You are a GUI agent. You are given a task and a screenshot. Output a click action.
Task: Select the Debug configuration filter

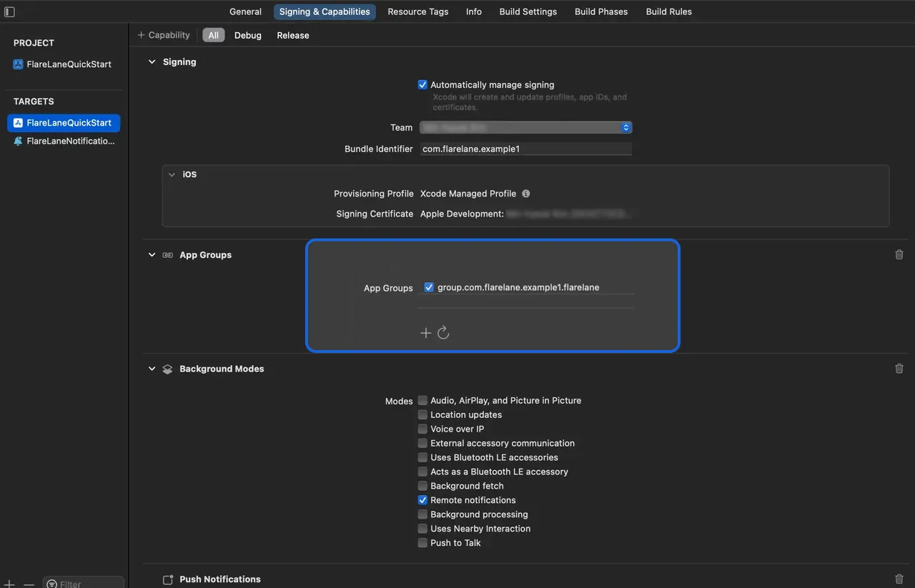[248, 35]
